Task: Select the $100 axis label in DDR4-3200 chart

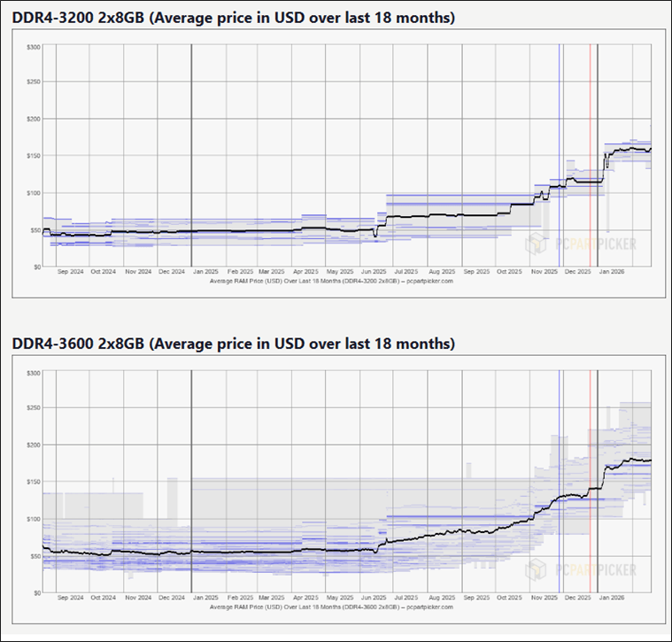Action: [x=34, y=193]
